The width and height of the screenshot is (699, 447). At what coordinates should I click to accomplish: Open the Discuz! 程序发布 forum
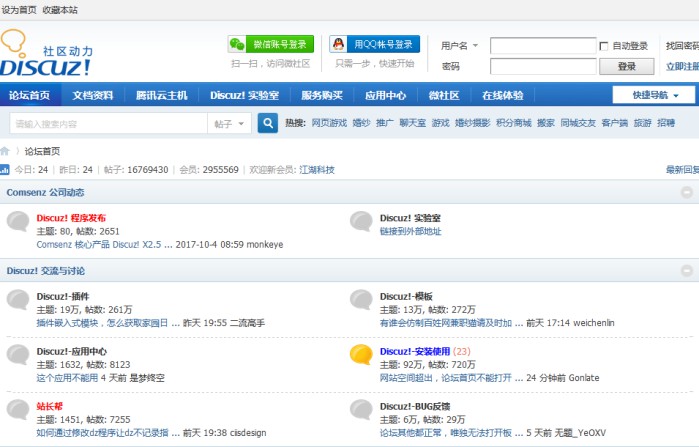pyautogui.click(x=71, y=218)
